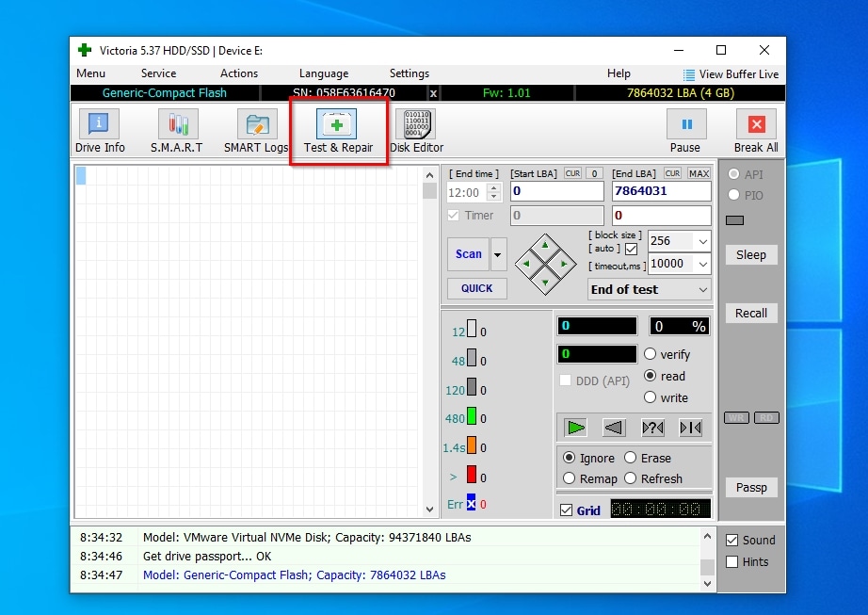Click the butterfly seek button

tap(691, 428)
